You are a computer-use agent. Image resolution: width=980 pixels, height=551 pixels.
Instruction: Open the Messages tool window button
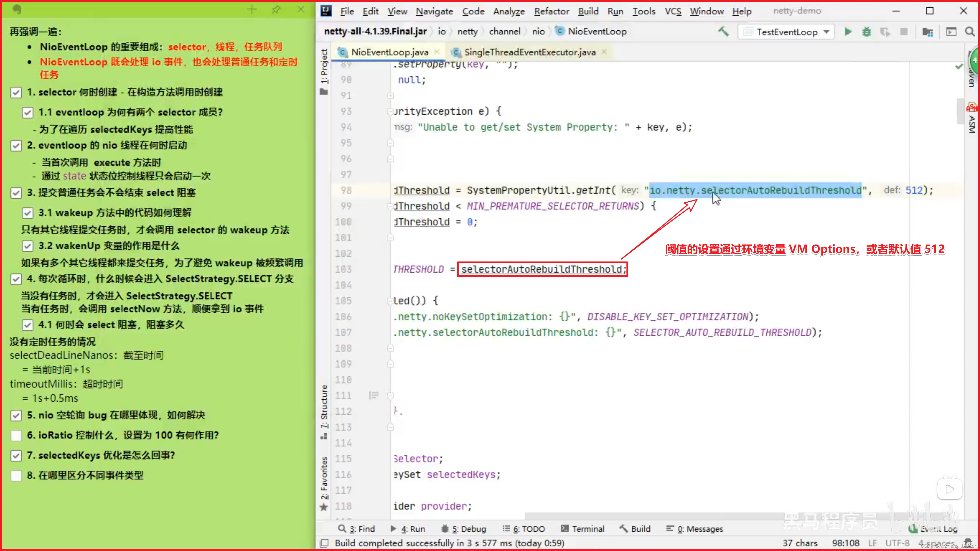tap(694, 529)
